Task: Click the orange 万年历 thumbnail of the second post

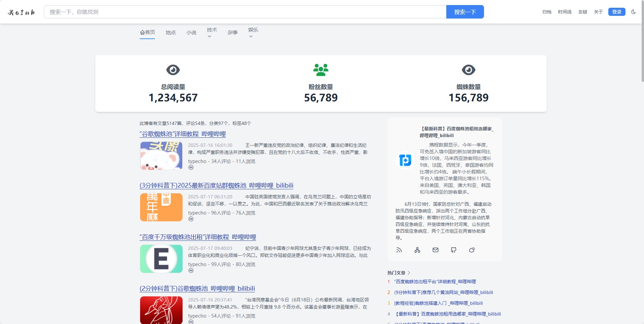Action: 161,207
